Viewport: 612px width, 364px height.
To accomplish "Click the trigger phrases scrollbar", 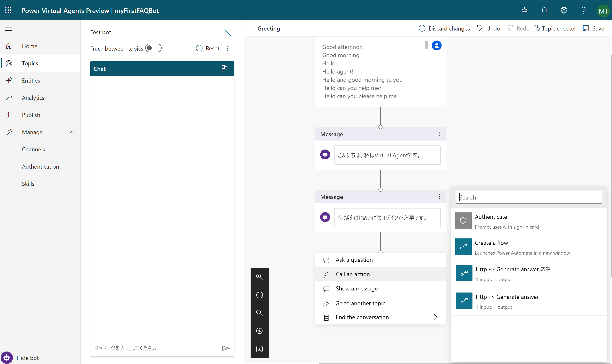I will tap(426, 45).
